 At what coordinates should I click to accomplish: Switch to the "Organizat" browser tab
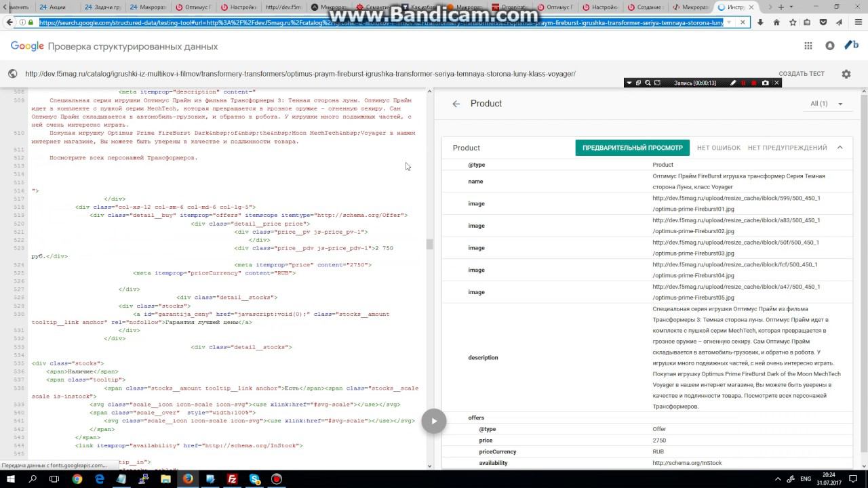[x=509, y=7]
